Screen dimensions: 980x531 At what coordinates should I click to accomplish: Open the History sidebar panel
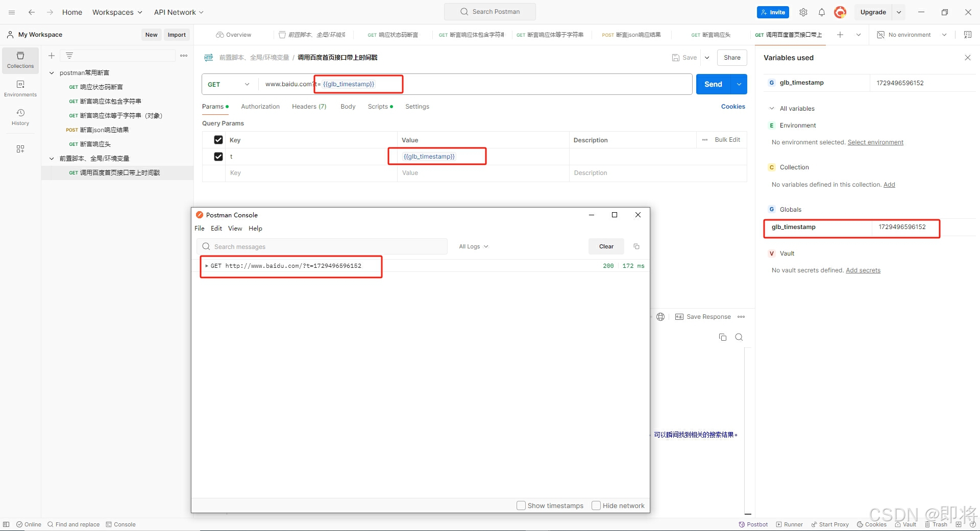click(20, 117)
